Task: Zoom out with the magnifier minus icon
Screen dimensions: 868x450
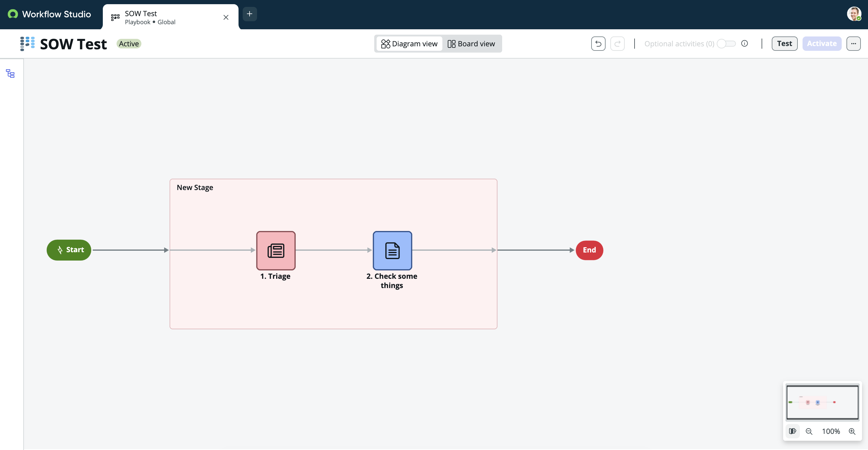Action: pyautogui.click(x=809, y=431)
